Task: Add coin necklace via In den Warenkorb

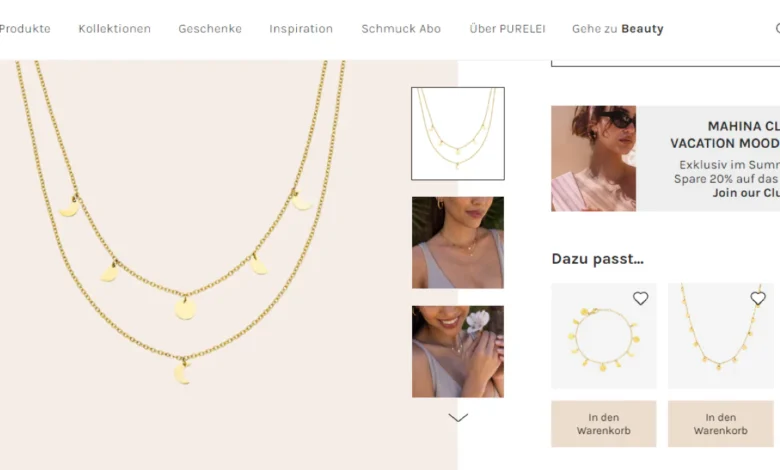Action: [x=720, y=424]
